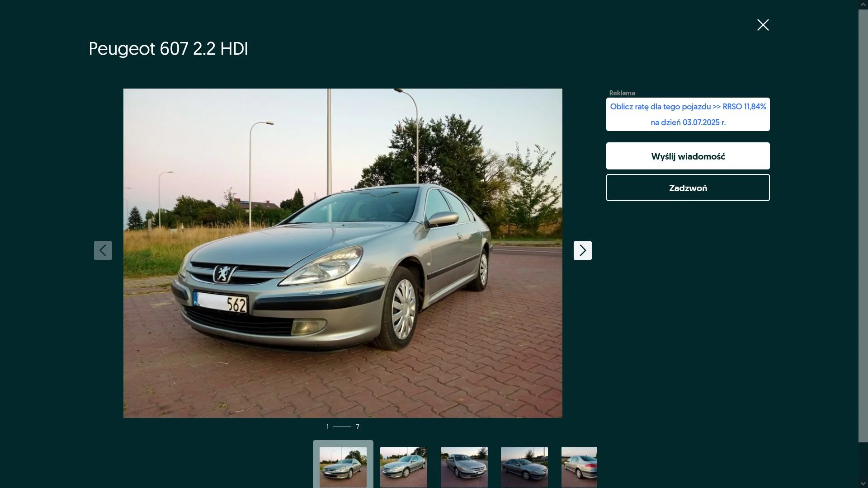Select the first thumbnail of the Peugeot

point(343,467)
